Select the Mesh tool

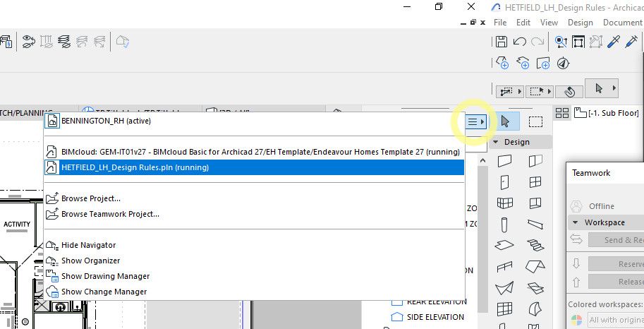(535, 288)
